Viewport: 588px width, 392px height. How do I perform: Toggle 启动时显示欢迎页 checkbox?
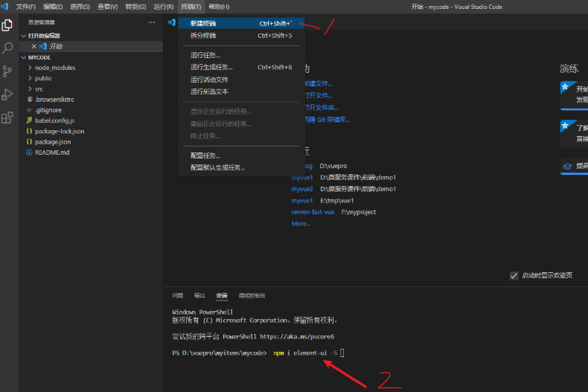(x=514, y=276)
